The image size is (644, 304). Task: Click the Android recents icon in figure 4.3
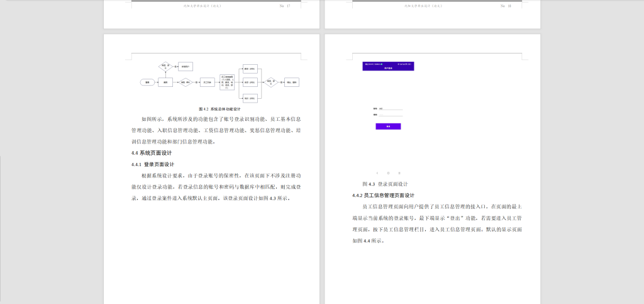pyautogui.click(x=399, y=173)
